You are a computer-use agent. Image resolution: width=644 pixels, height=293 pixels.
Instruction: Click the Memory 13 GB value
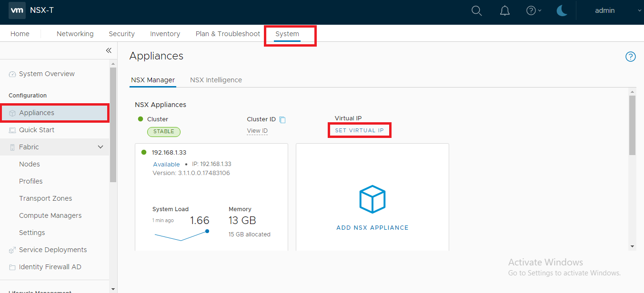(x=242, y=220)
